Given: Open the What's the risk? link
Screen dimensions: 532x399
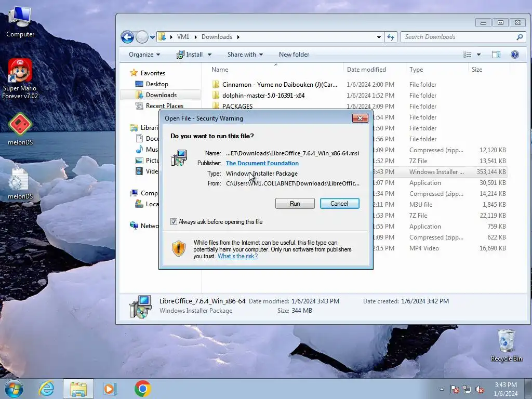Looking at the screenshot, I should click(237, 256).
